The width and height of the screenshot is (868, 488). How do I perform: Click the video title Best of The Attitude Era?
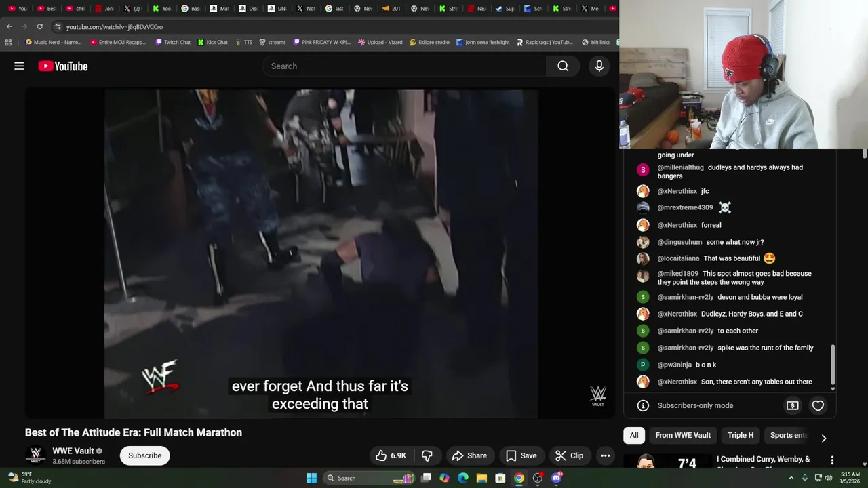point(134,432)
